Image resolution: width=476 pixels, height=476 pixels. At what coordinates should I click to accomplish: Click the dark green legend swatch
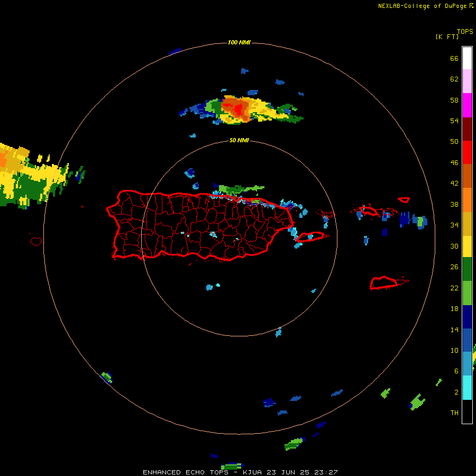[x=467, y=269]
